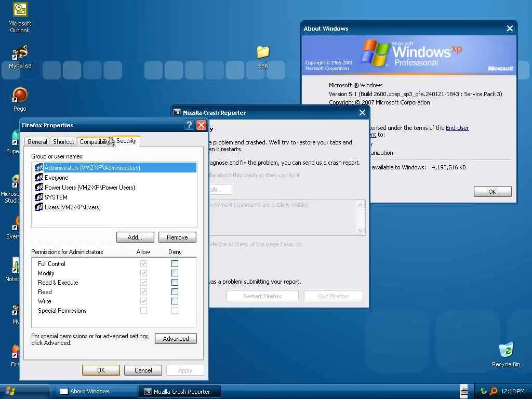Close the About Windows dialog
Image resolution: width=532 pixels, height=399 pixels.
coord(510,29)
